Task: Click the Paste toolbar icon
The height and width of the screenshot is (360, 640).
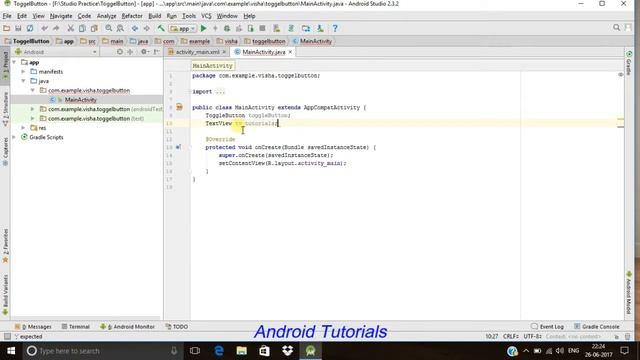Action: click(x=94, y=28)
